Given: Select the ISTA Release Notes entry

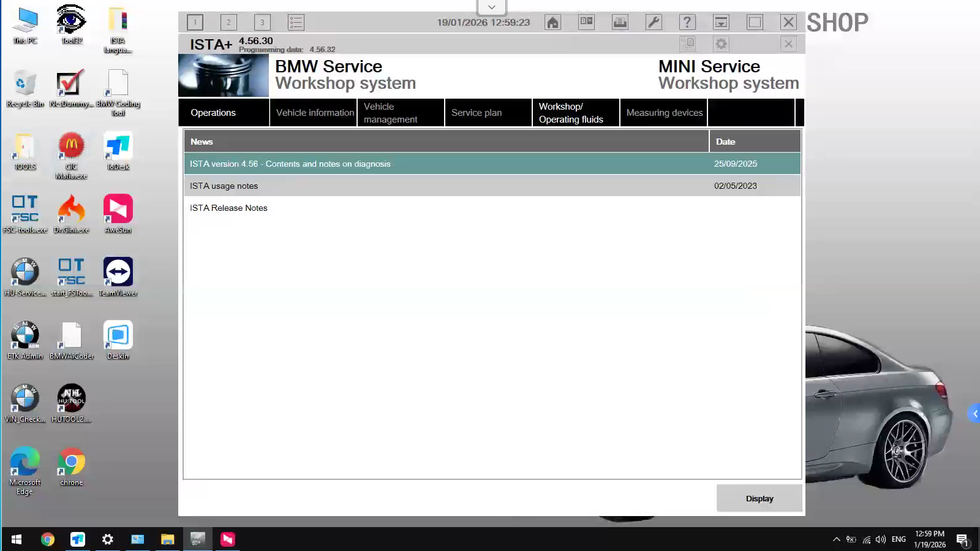Looking at the screenshot, I should pyautogui.click(x=228, y=208).
